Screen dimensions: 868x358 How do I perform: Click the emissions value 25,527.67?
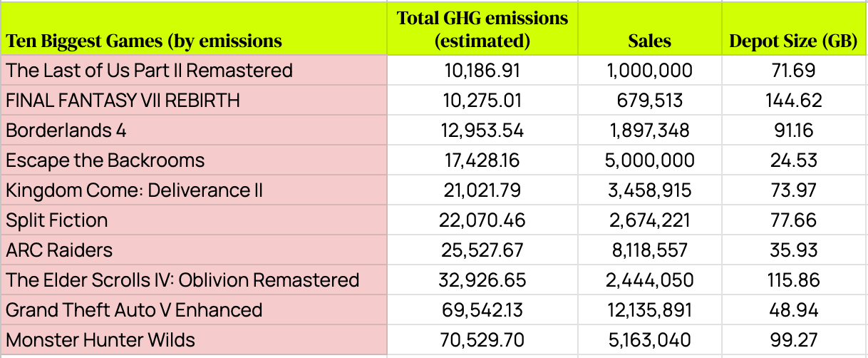482,250
